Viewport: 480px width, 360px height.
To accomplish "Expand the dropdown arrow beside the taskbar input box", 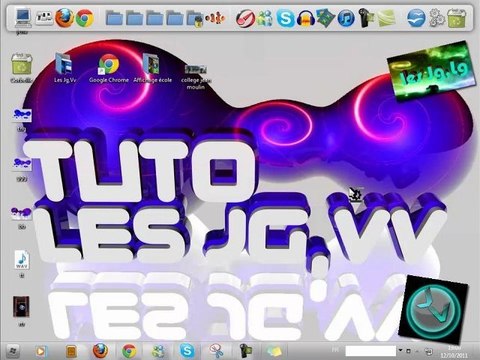I will [400, 350].
